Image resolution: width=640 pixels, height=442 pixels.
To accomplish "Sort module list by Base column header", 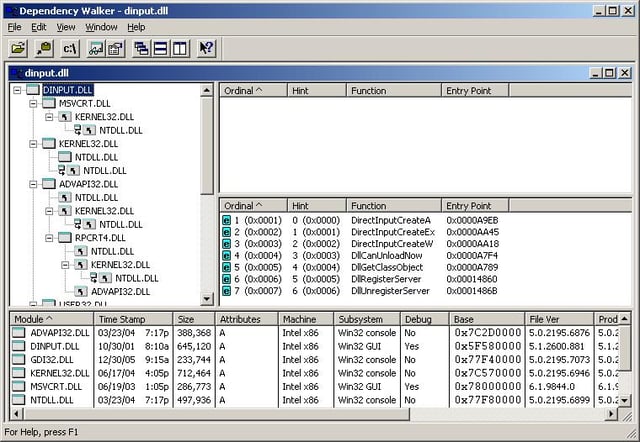I will [487, 319].
